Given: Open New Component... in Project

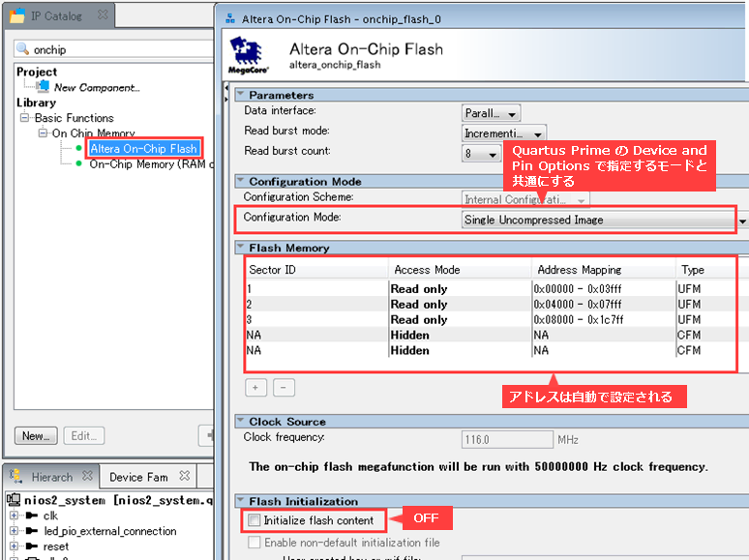Looking at the screenshot, I should click(x=97, y=87).
